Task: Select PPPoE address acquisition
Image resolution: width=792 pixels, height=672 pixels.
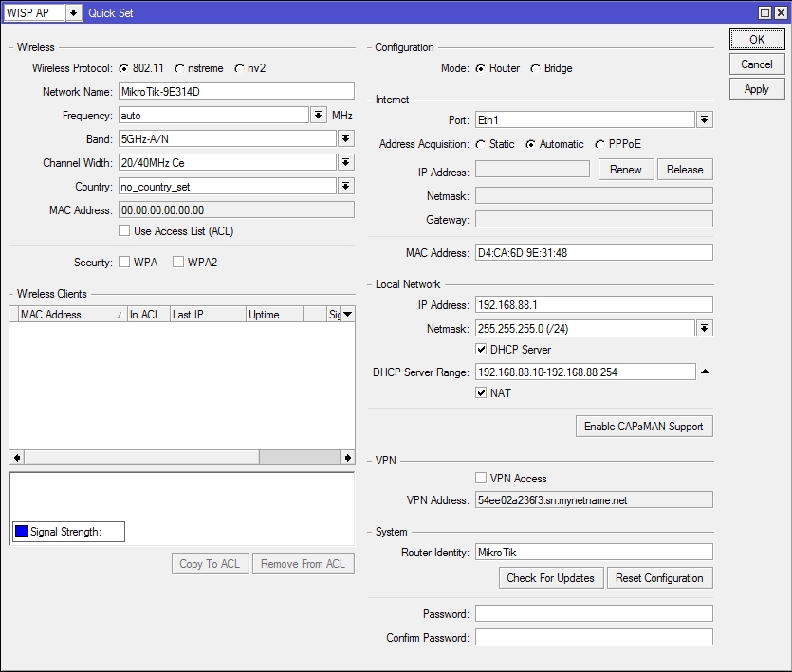Action: (599, 144)
